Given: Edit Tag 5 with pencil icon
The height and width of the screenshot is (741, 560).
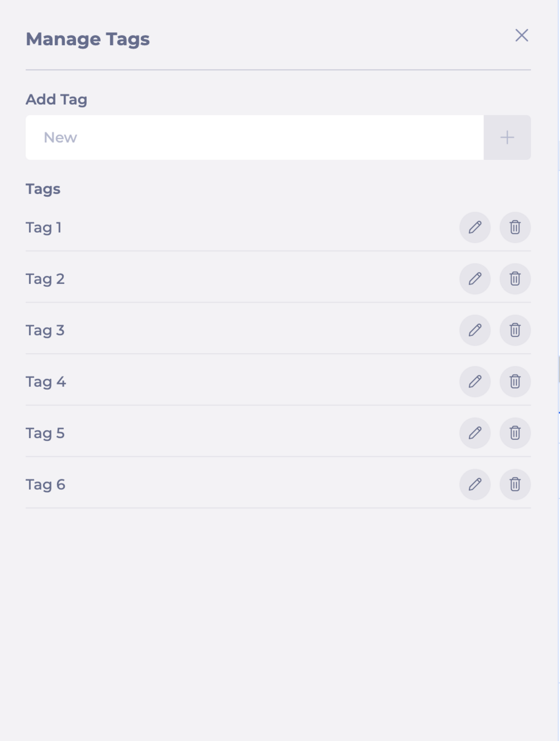Looking at the screenshot, I should 475,433.
